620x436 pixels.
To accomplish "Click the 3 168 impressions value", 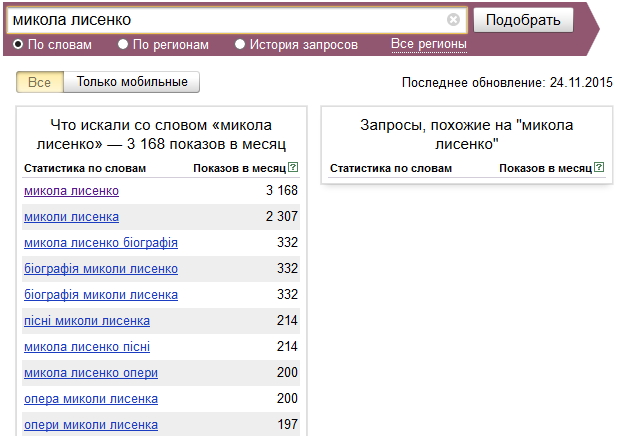I will (282, 191).
